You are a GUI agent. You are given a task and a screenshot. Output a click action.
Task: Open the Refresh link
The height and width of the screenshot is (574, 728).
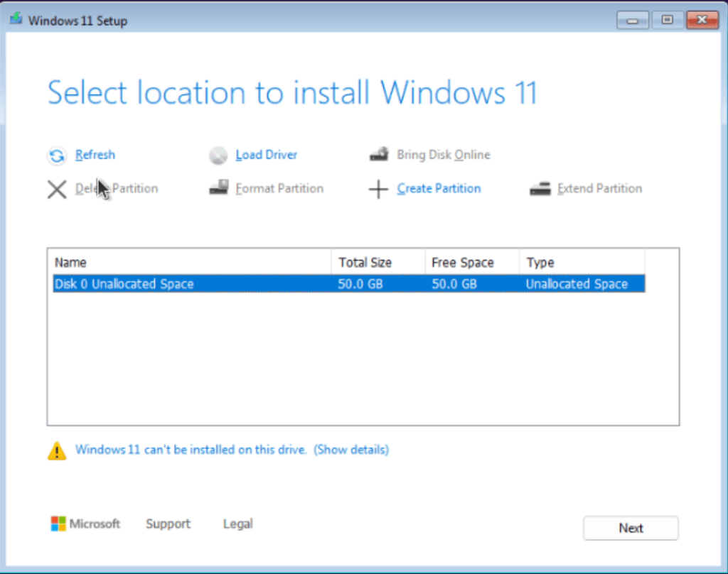point(95,155)
